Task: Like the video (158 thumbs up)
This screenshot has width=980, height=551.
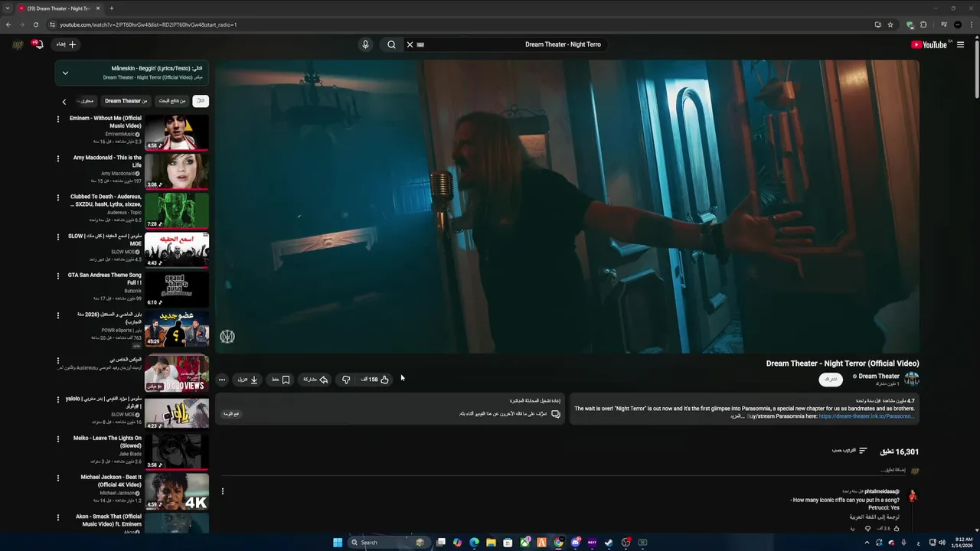Action: point(375,380)
